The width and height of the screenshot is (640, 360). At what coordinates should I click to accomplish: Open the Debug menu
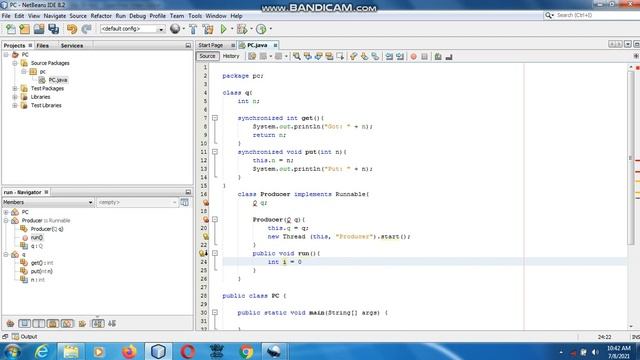tap(138, 16)
